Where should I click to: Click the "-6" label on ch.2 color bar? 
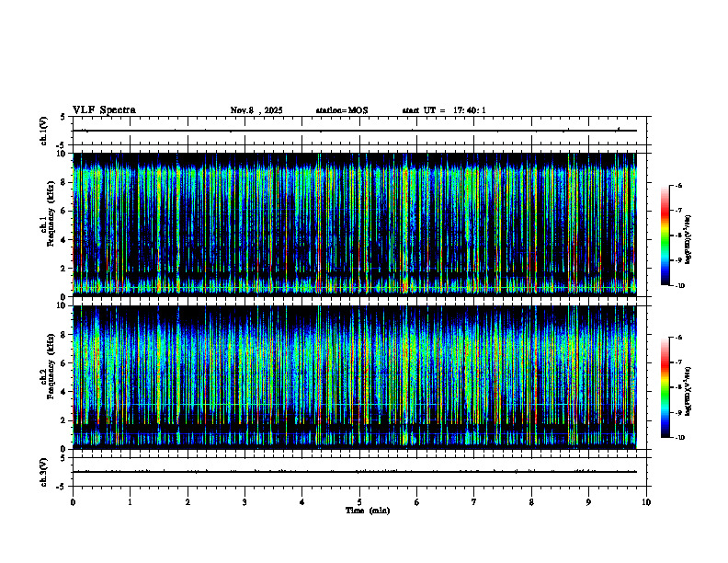pyautogui.click(x=678, y=338)
